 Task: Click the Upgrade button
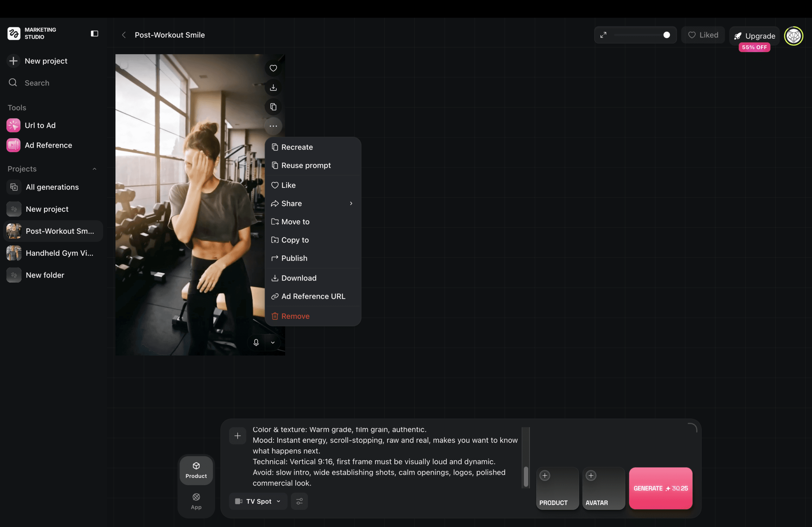point(755,35)
